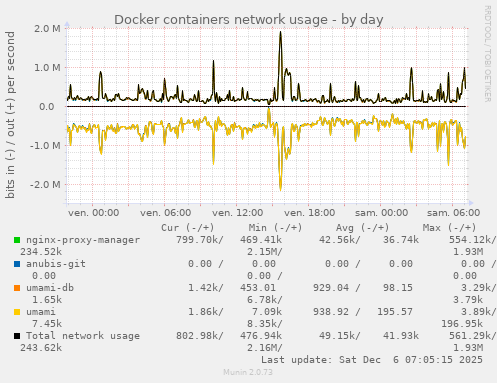Select the umami-db legend label
Viewport: 497px width, 383px height.
[50, 288]
